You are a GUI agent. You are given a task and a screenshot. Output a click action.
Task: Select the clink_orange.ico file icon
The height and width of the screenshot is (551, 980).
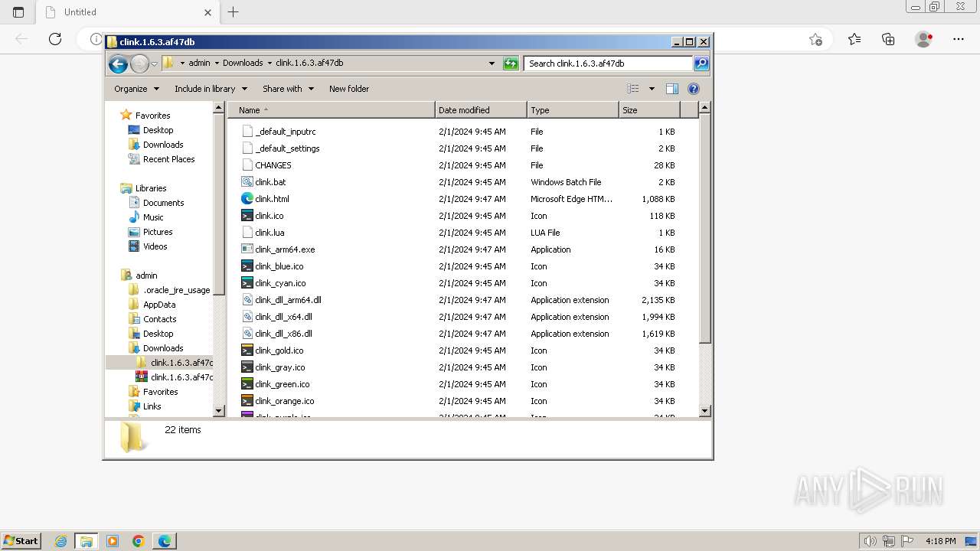coord(247,401)
